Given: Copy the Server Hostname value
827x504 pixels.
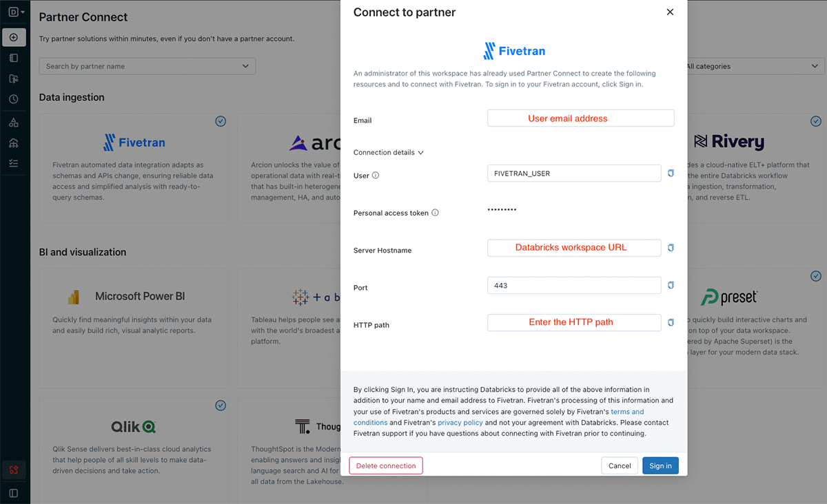Looking at the screenshot, I should click(671, 248).
